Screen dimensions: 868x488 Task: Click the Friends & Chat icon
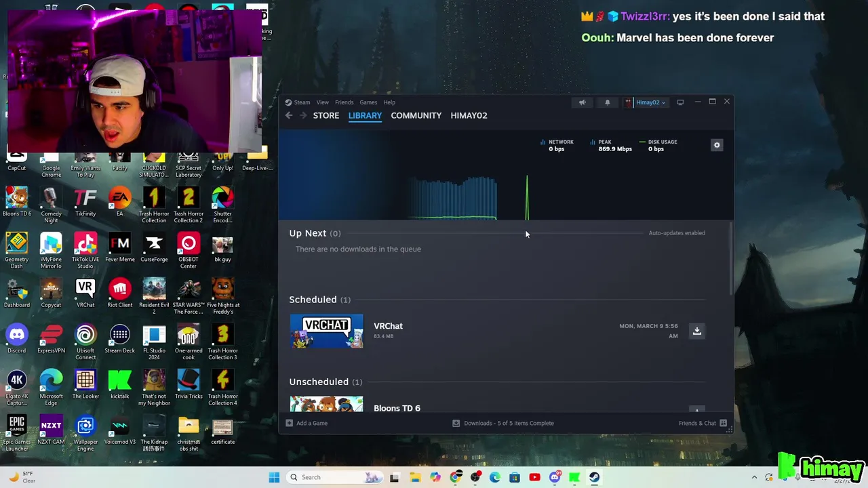point(724,423)
